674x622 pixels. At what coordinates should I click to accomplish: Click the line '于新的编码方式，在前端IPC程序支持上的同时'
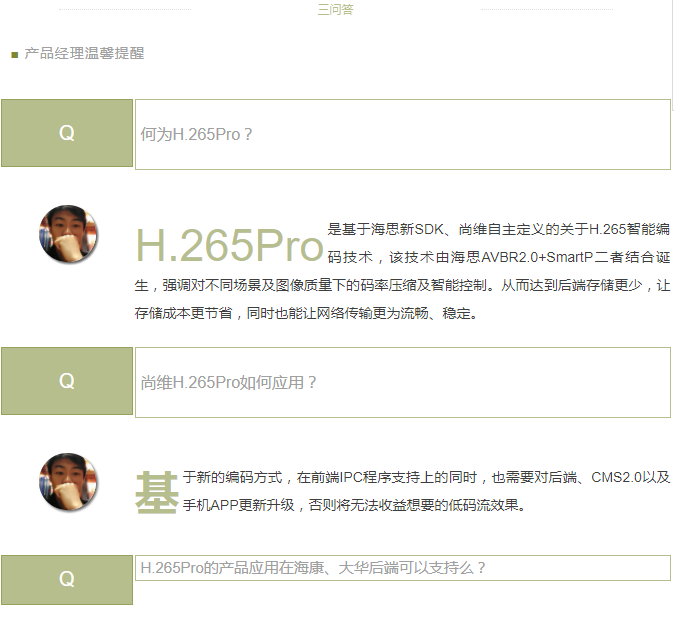pyautogui.click(x=426, y=477)
